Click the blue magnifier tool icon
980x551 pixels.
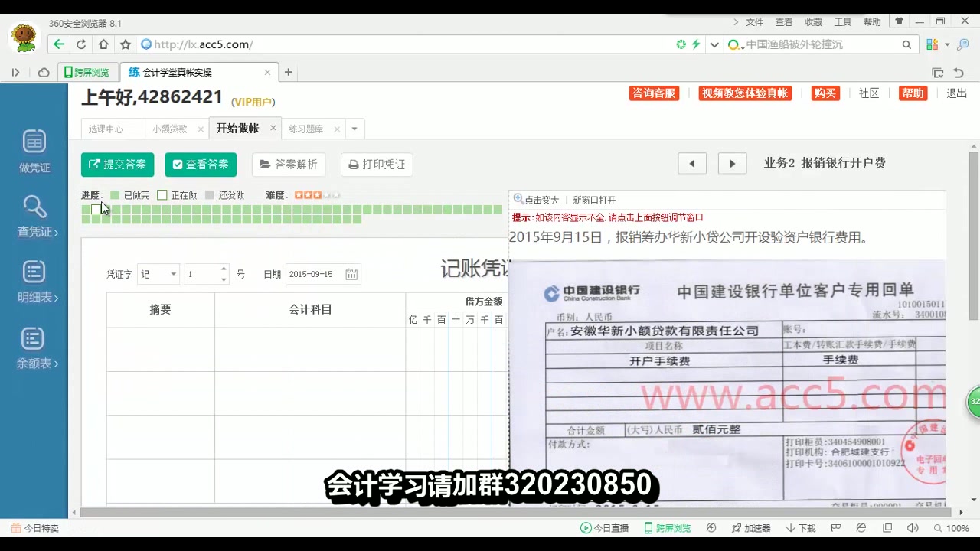pyautogui.click(x=963, y=44)
